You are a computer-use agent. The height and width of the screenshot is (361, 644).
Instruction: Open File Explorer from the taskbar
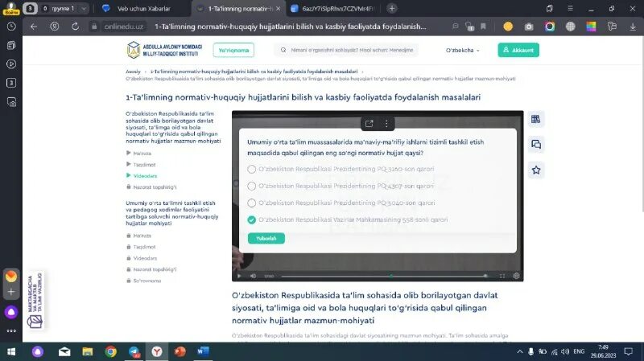88,351
